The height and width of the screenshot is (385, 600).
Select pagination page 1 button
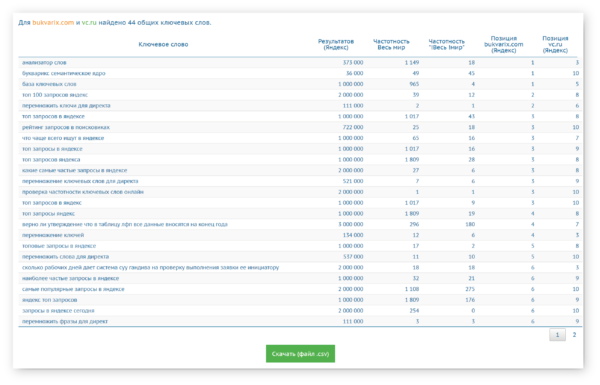click(x=557, y=335)
